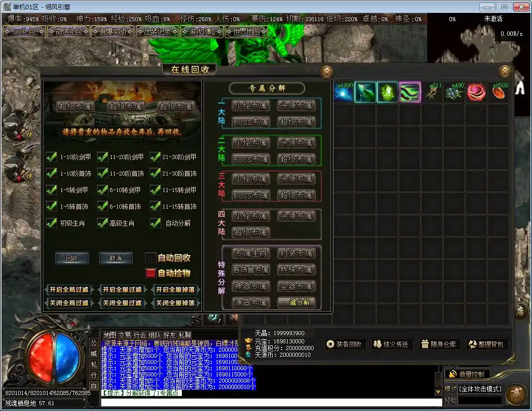Image resolution: width=532 pixels, height=411 pixels.
Task: Open the 首爆奖励 menu button
Action: point(113,32)
